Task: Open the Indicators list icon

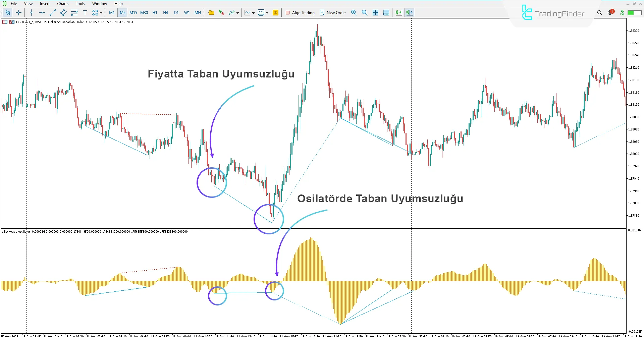Action: click(x=232, y=12)
